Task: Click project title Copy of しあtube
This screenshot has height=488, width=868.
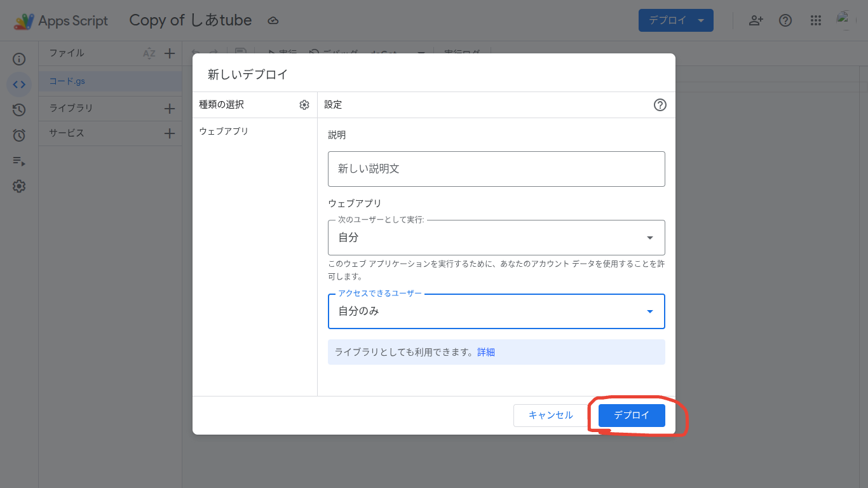Action: coord(191,20)
